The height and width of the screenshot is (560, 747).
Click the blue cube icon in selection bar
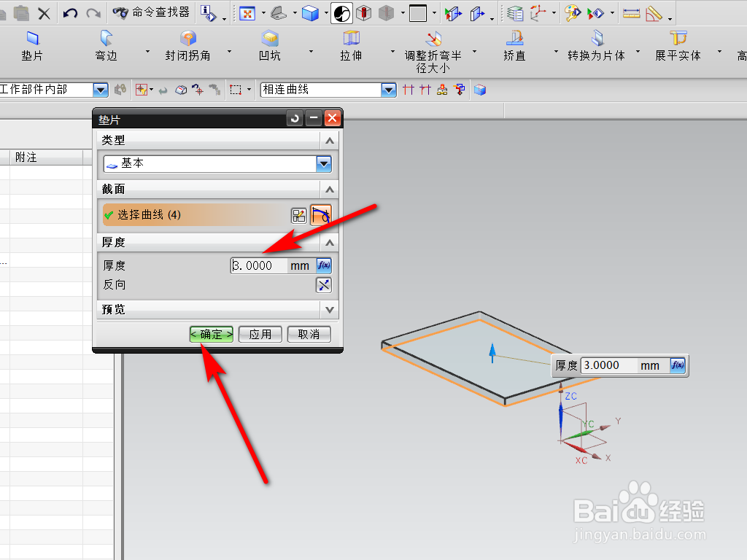480,90
